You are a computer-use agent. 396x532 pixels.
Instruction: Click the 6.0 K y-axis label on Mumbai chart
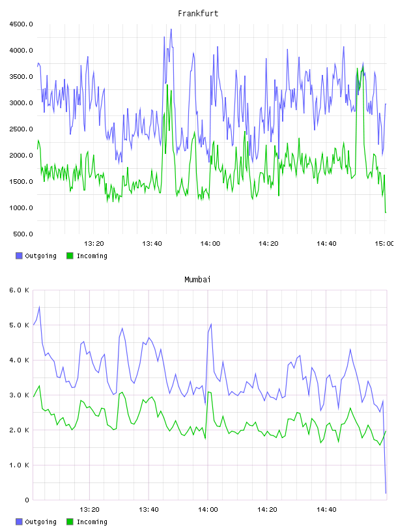tap(19, 290)
